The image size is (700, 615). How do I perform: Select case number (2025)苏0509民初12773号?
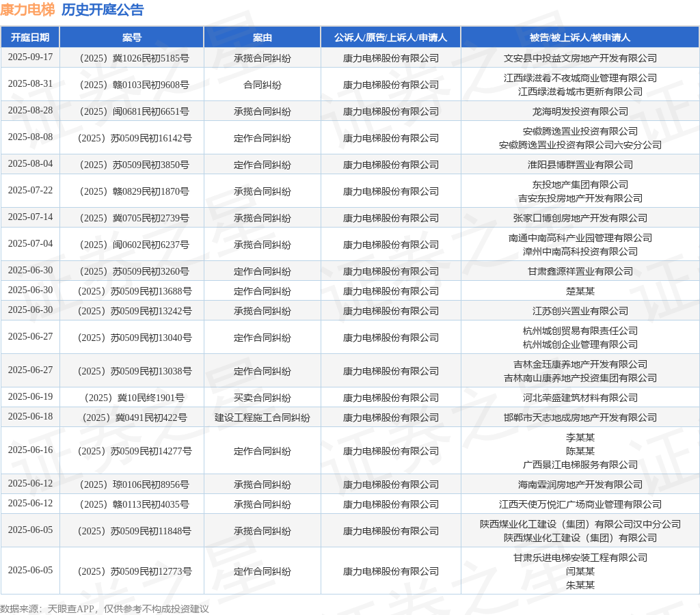pyautogui.click(x=135, y=572)
